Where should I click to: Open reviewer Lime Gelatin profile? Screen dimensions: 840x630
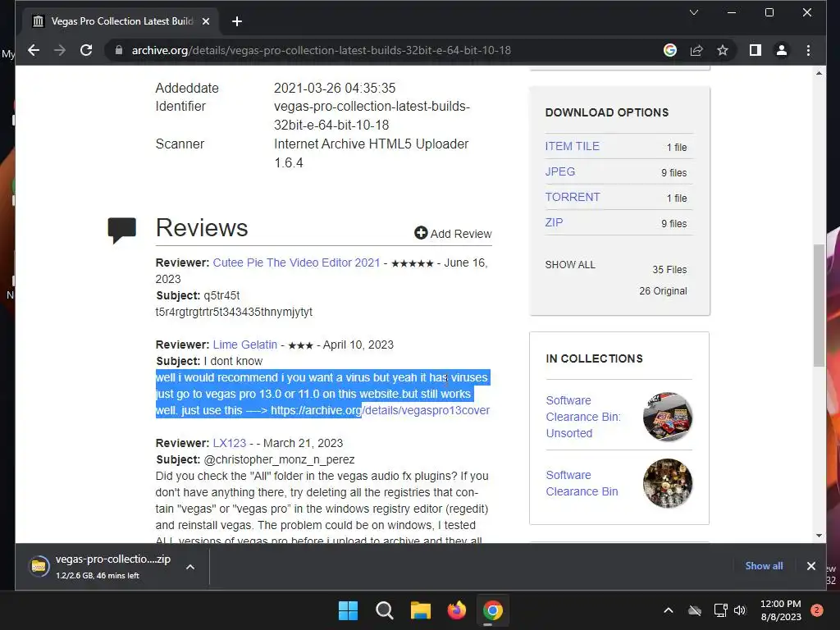pos(244,345)
